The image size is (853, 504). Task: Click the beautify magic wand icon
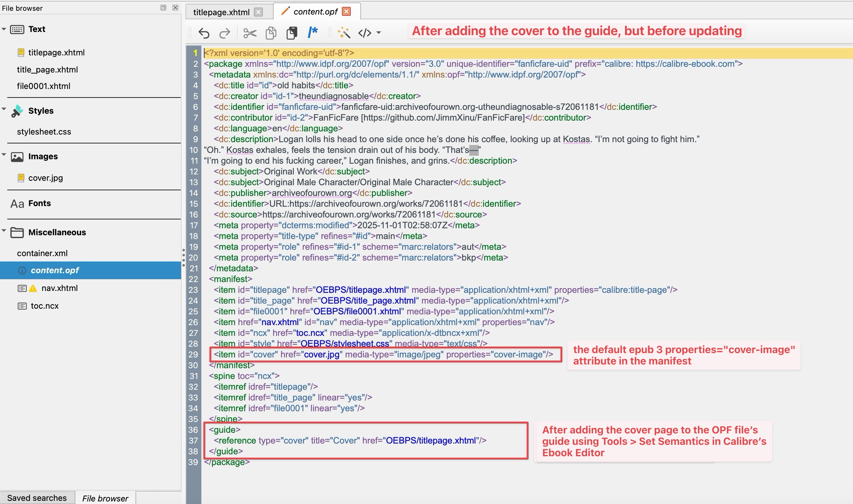344,33
